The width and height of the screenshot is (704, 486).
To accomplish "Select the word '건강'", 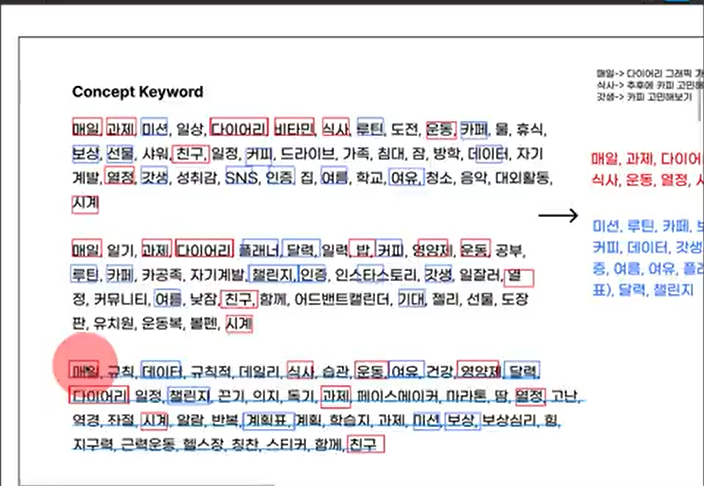I will (439, 371).
